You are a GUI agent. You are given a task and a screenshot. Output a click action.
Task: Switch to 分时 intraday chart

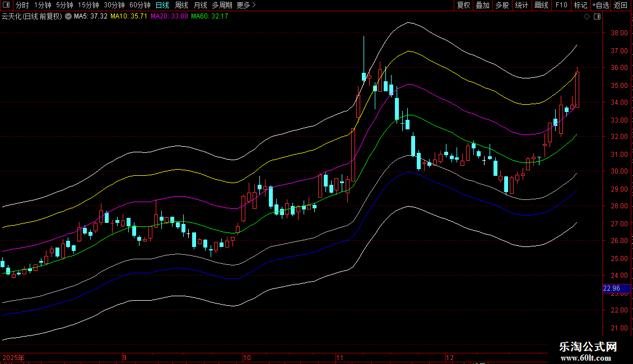coord(22,5)
